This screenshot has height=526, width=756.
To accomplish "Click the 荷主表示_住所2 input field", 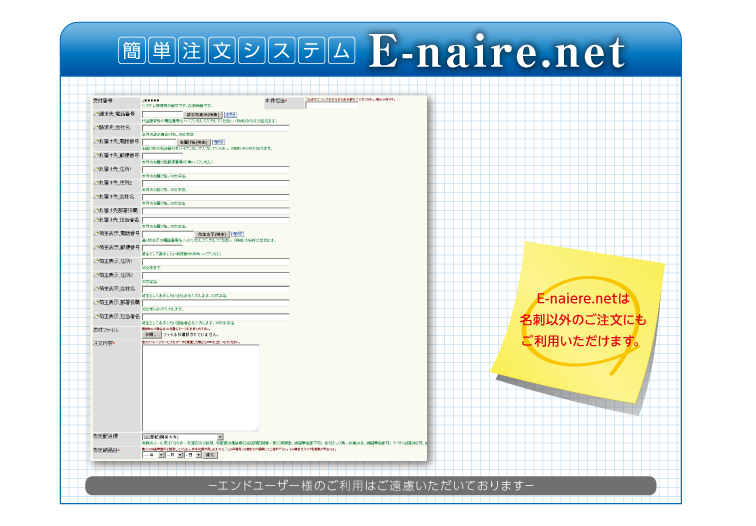I will pos(216,275).
